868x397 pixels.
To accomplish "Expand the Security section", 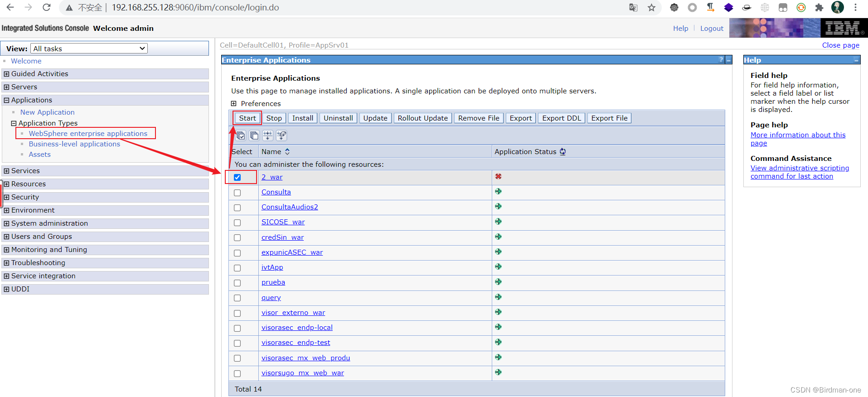I will click(x=6, y=197).
